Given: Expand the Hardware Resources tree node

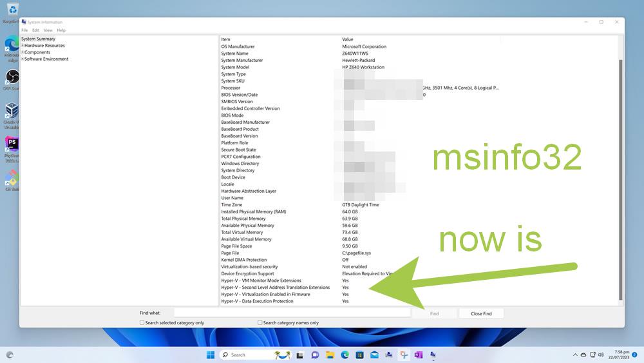Looking at the screenshot, I should [x=23, y=46].
